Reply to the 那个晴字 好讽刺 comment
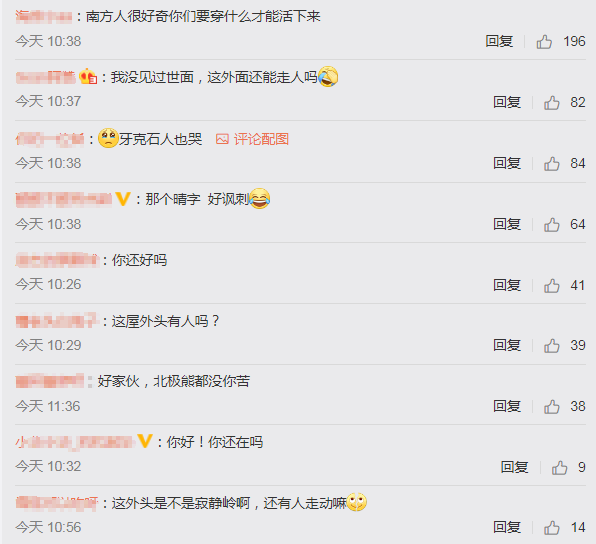Screen dimensions: 596x544 click(507, 224)
